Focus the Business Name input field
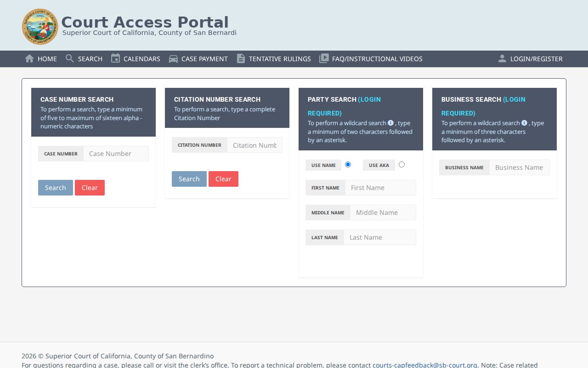This screenshot has height=368, width=588. tap(520, 167)
